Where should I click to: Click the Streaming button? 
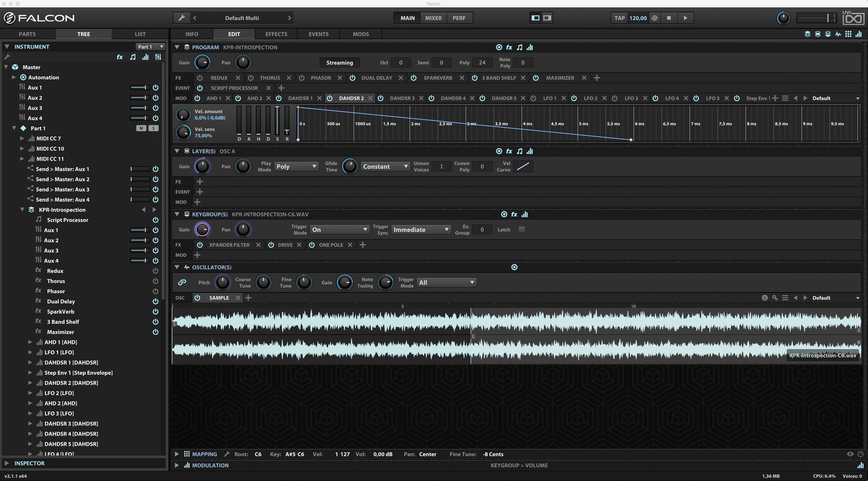339,63
